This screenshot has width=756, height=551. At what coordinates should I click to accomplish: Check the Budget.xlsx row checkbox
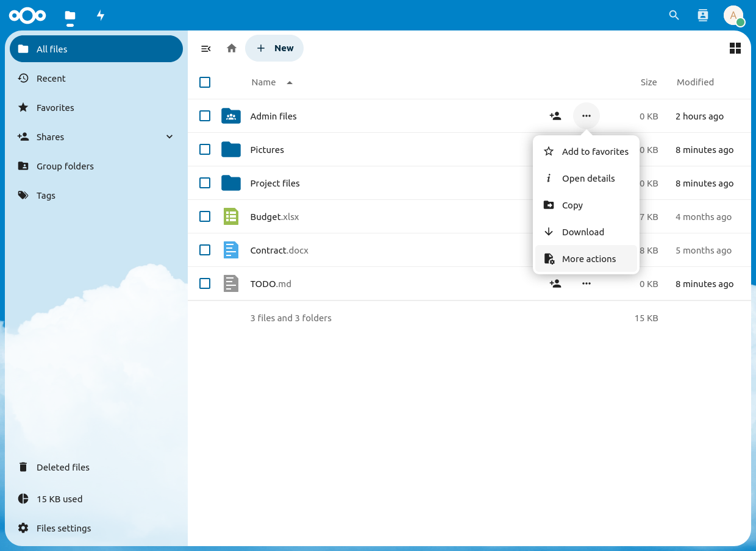(205, 216)
